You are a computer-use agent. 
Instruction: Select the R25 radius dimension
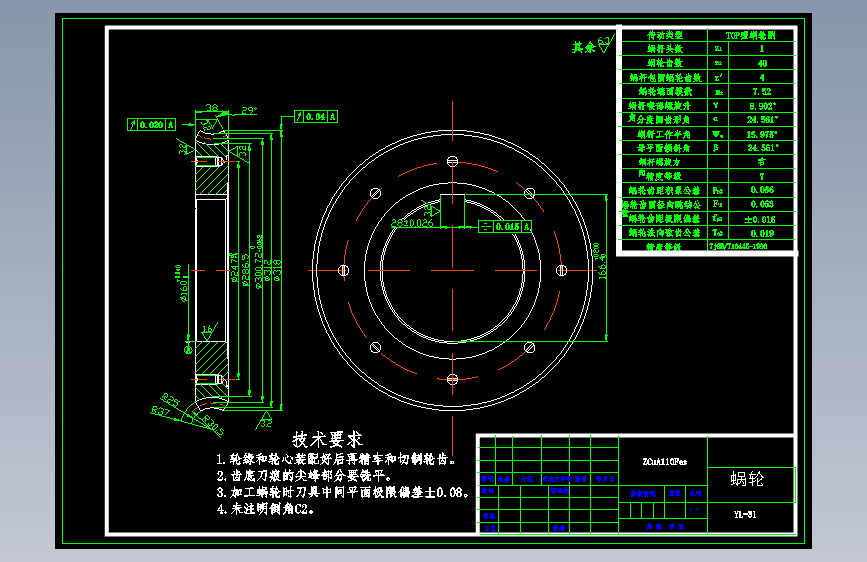point(170,399)
